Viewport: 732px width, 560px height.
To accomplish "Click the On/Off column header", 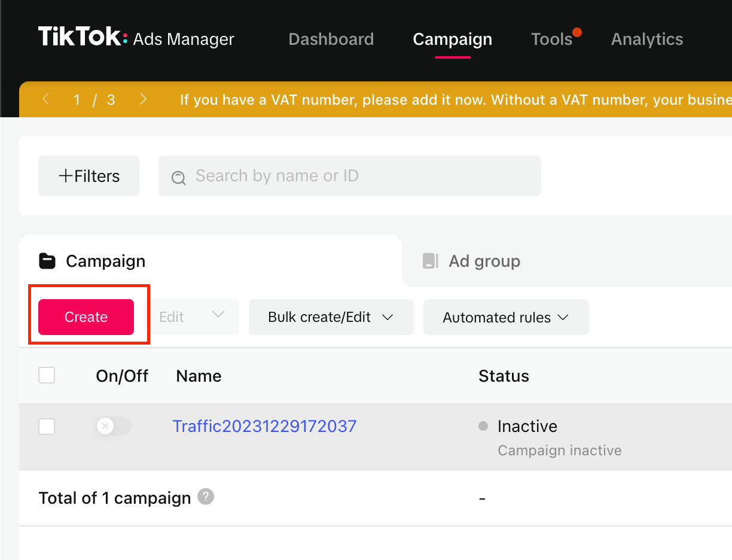I will (x=122, y=376).
